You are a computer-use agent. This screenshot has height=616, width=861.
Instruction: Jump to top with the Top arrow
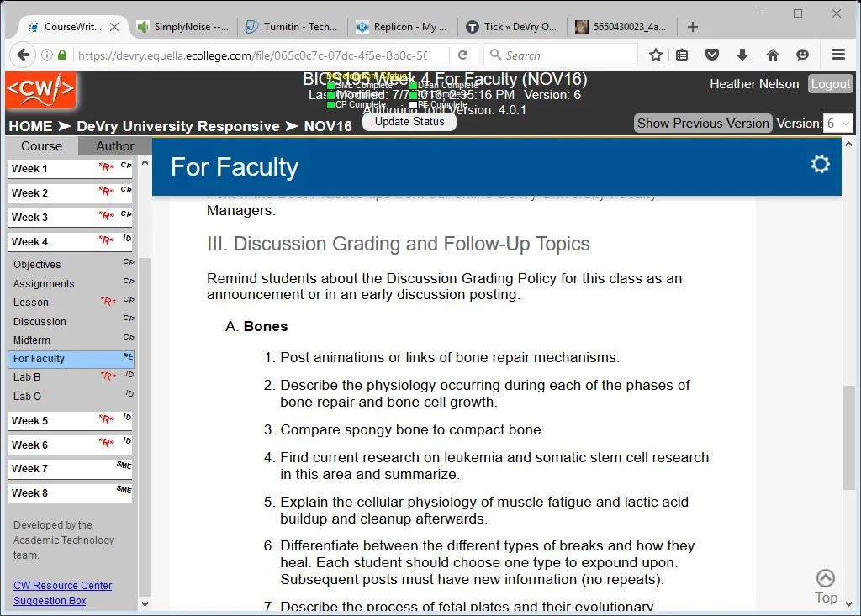[x=826, y=586]
